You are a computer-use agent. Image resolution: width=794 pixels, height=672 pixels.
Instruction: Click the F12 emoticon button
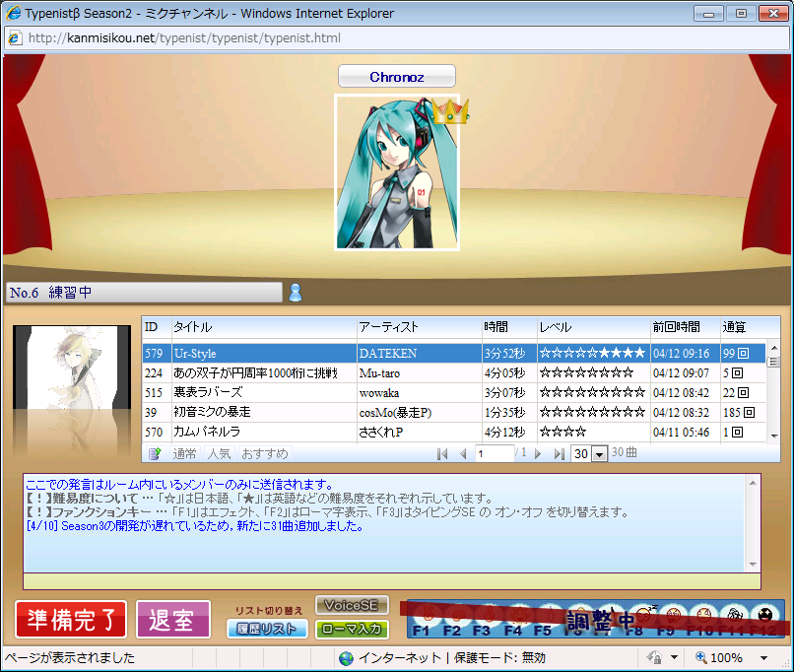(764, 620)
